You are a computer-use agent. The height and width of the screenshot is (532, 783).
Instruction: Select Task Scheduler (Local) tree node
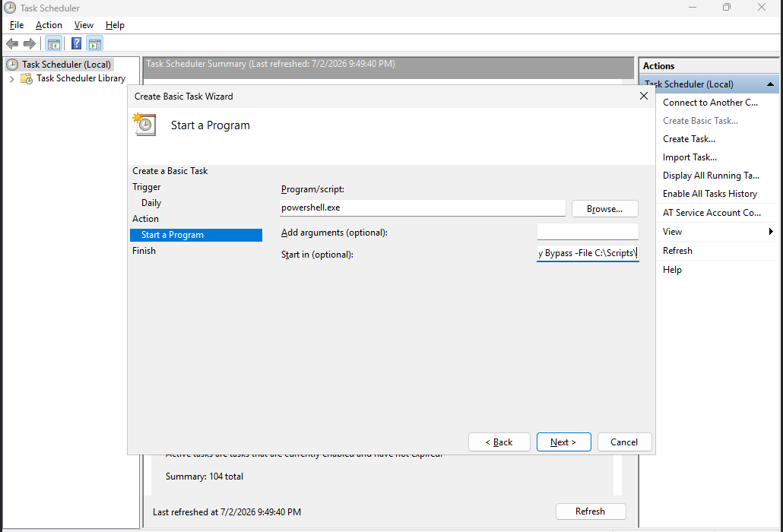66,65
